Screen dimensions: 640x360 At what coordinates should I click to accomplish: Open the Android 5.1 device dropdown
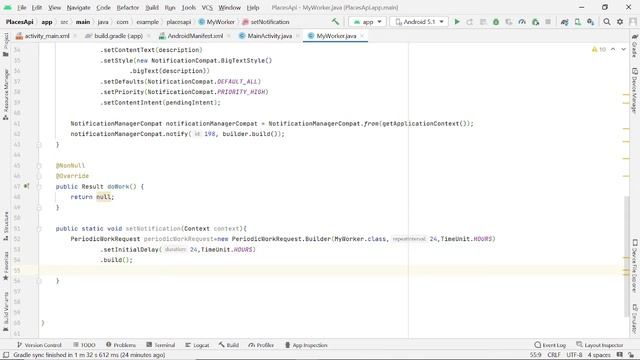419,22
